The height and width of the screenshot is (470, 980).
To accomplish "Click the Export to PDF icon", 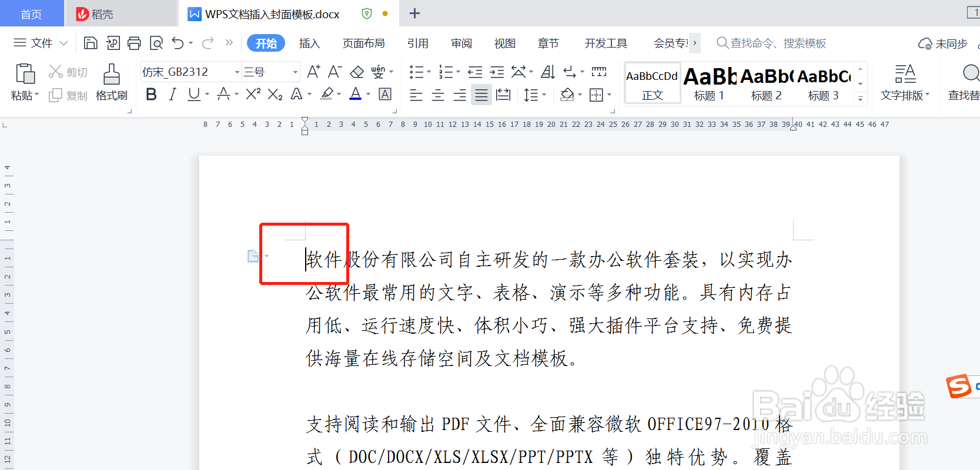I will pos(113,43).
